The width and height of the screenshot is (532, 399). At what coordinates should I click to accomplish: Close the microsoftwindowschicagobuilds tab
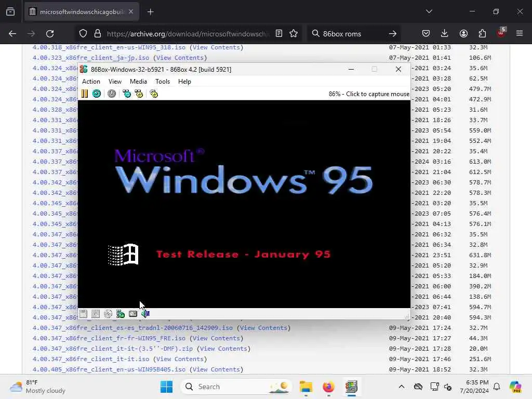pyautogui.click(x=131, y=12)
